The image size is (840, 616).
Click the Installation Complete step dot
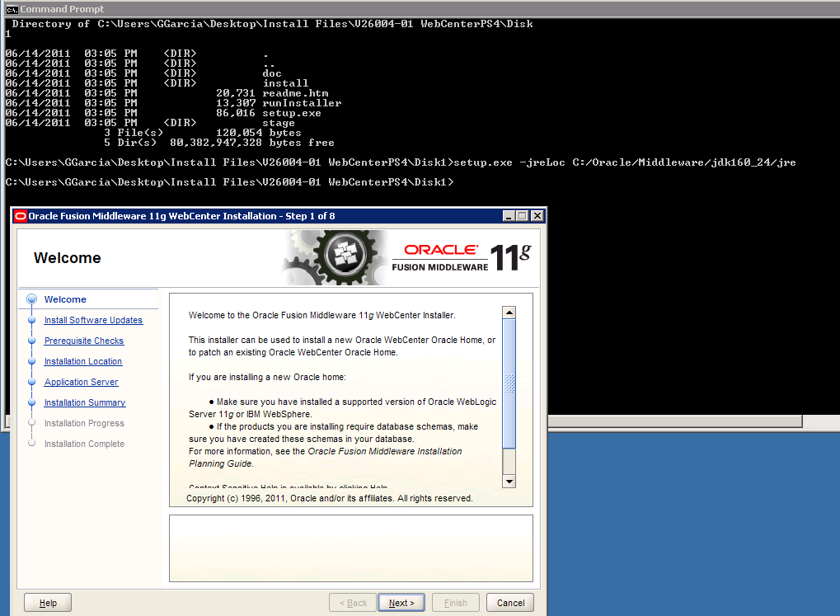point(31,444)
